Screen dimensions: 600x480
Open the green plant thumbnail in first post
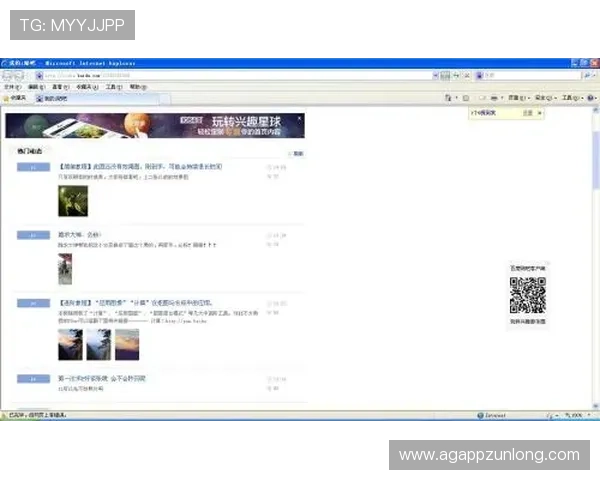73,201
